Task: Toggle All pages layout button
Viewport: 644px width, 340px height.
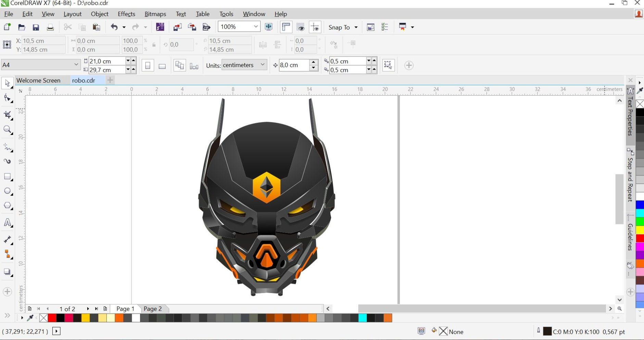Action: (179, 65)
